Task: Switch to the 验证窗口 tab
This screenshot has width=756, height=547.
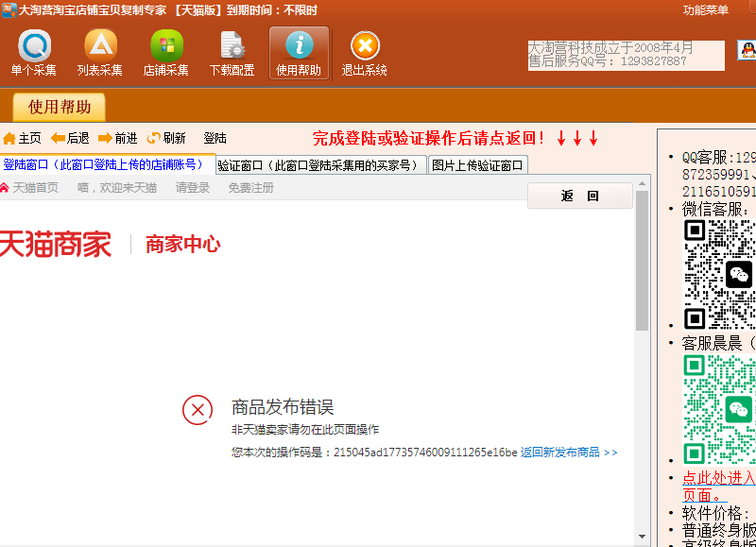Action: (320, 165)
